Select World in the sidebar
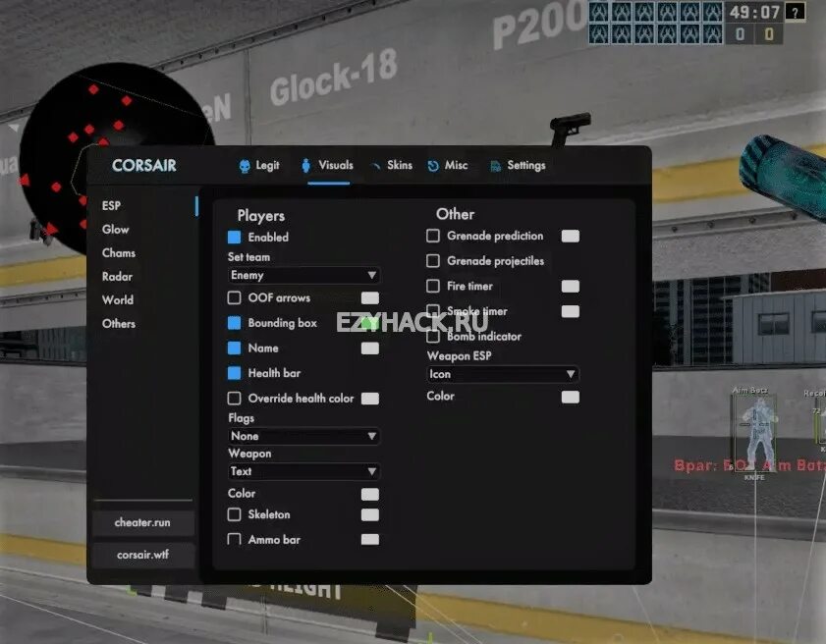This screenshot has height=644, width=826. click(x=118, y=300)
